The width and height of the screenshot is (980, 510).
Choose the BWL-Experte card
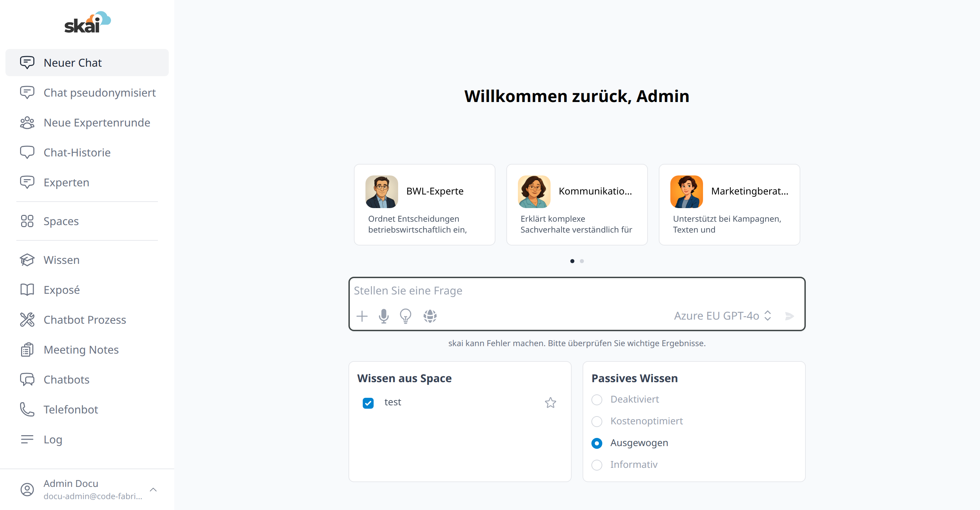click(x=424, y=204)
